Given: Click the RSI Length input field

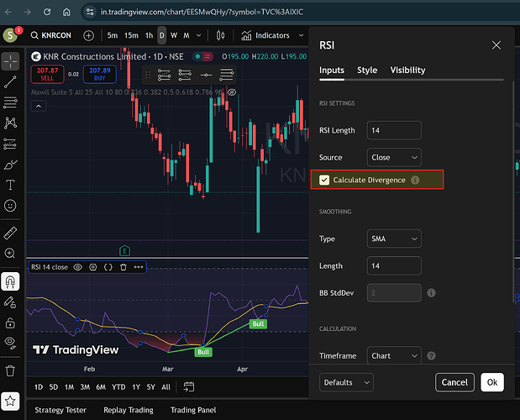Looking at the screenshot, I should [x=394, y=130].
